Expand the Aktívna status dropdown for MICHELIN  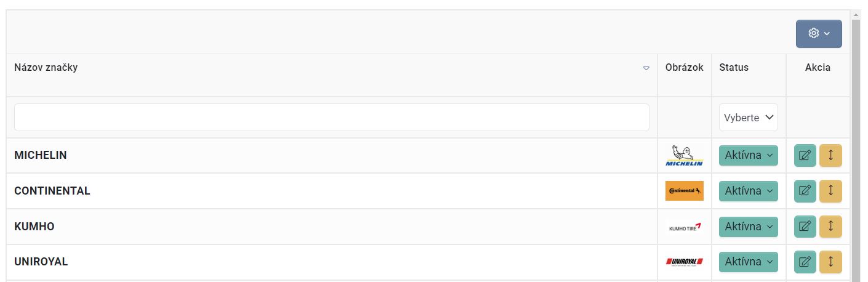(748, 156)
